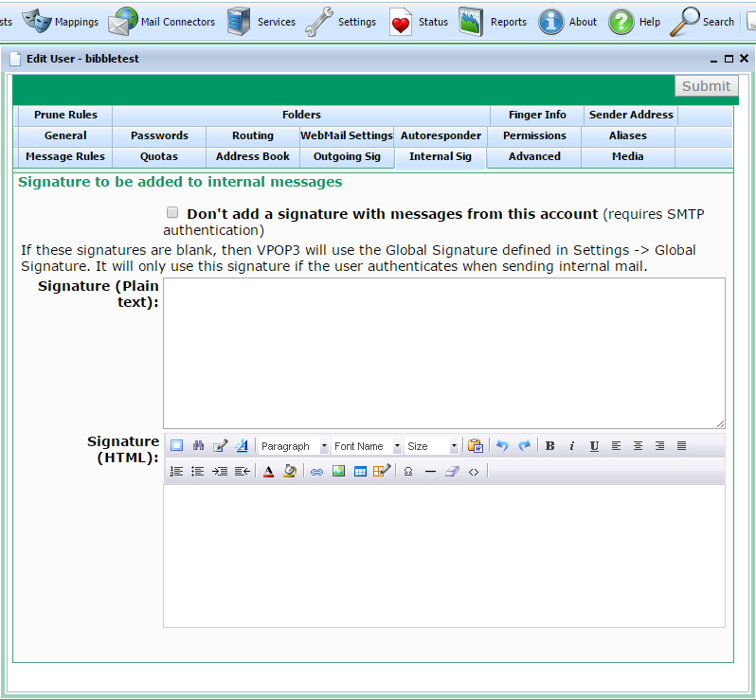Image resolution: width=756 pixels, height=700 pixels.
Task: Click the Undo arrow in editor toolbar
Action: click(502, 446)
